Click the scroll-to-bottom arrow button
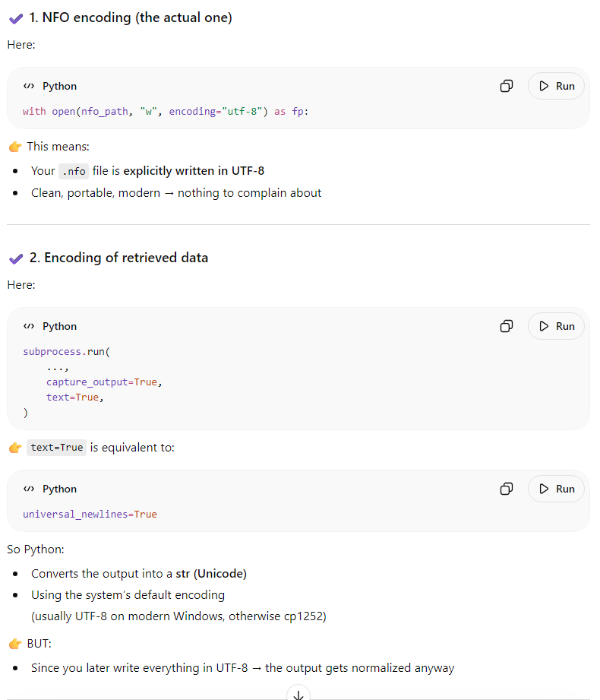Screen dimensions: 600x700 click(x=298, y=695)
